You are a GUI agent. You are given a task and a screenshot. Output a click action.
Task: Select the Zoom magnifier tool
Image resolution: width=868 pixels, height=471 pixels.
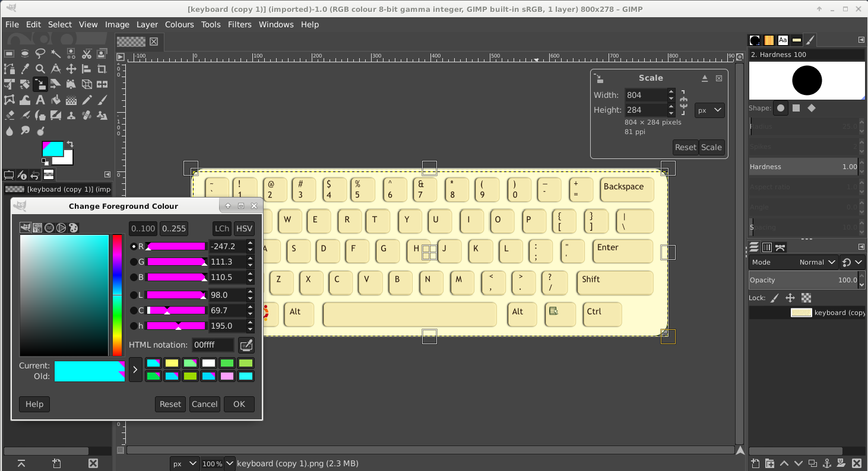point(40,69)
